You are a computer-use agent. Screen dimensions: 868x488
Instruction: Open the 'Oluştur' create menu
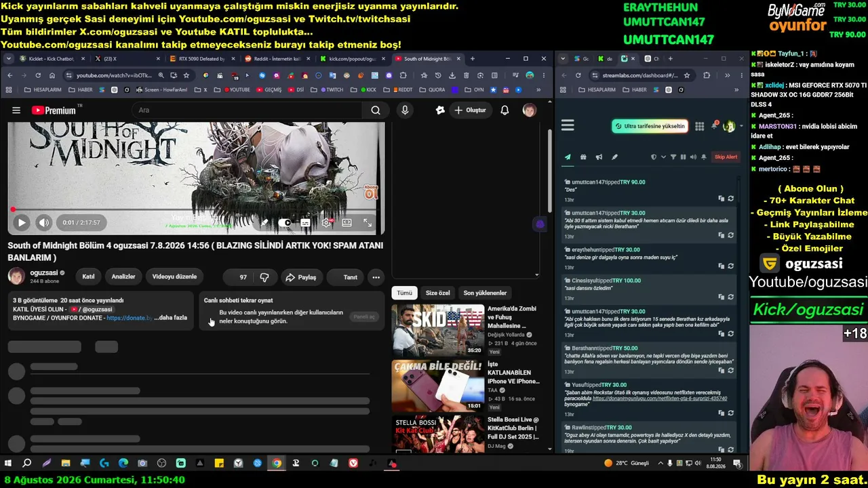pyautogui.click(x=470, y=110)
